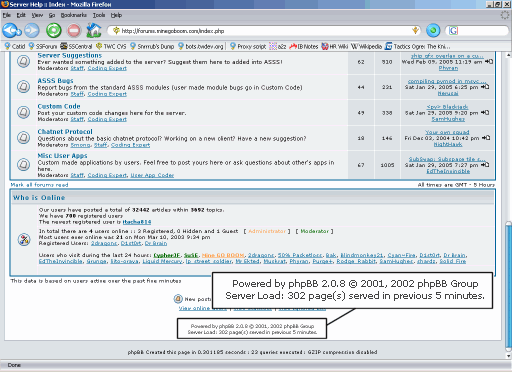Screen dimensions: 512x372
Task: Open the Help menu
Action: tap(116, 15)
